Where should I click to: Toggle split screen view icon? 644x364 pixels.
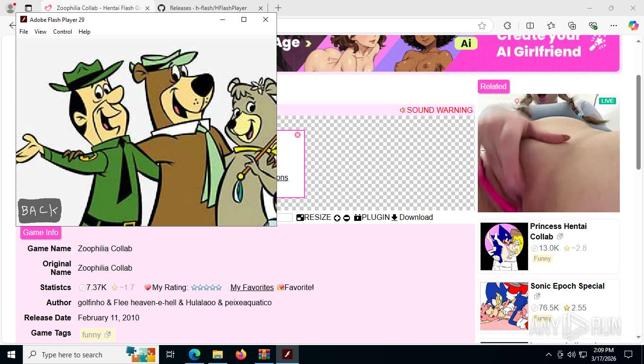[530, 26]
